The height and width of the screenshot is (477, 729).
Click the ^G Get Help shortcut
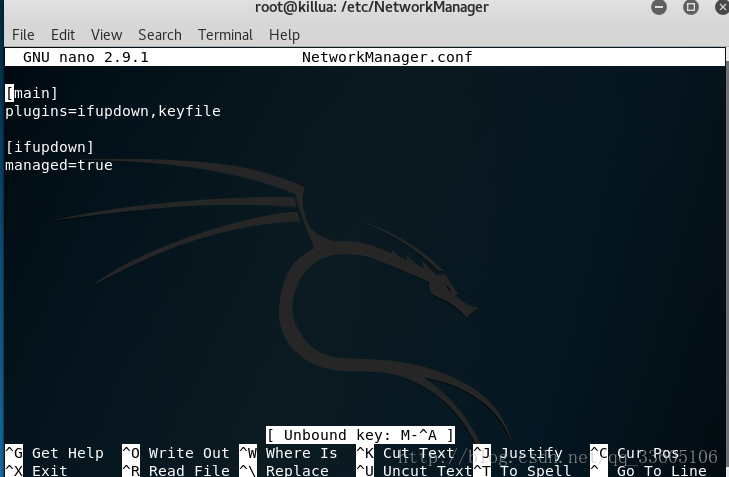point(54,453)
